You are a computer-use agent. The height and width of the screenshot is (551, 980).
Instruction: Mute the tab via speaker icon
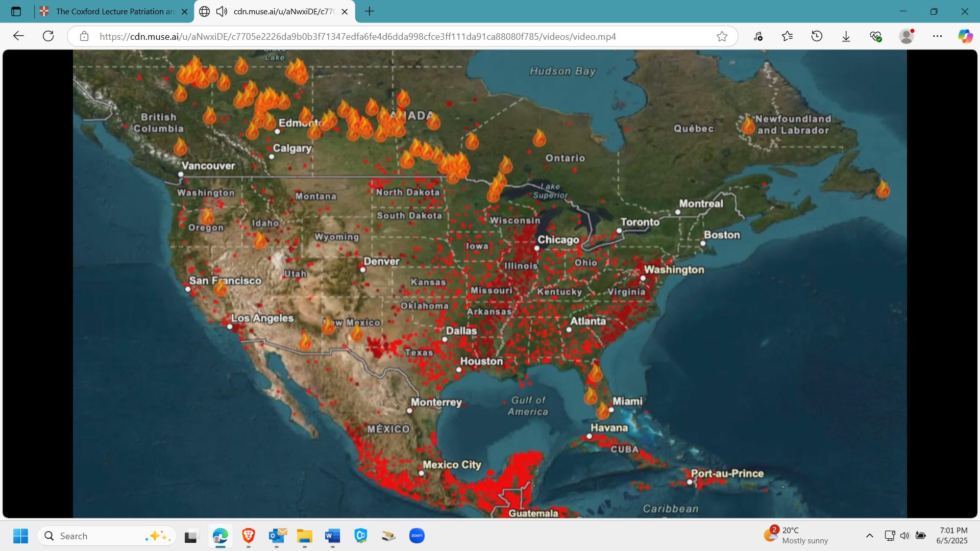[222, 11]
